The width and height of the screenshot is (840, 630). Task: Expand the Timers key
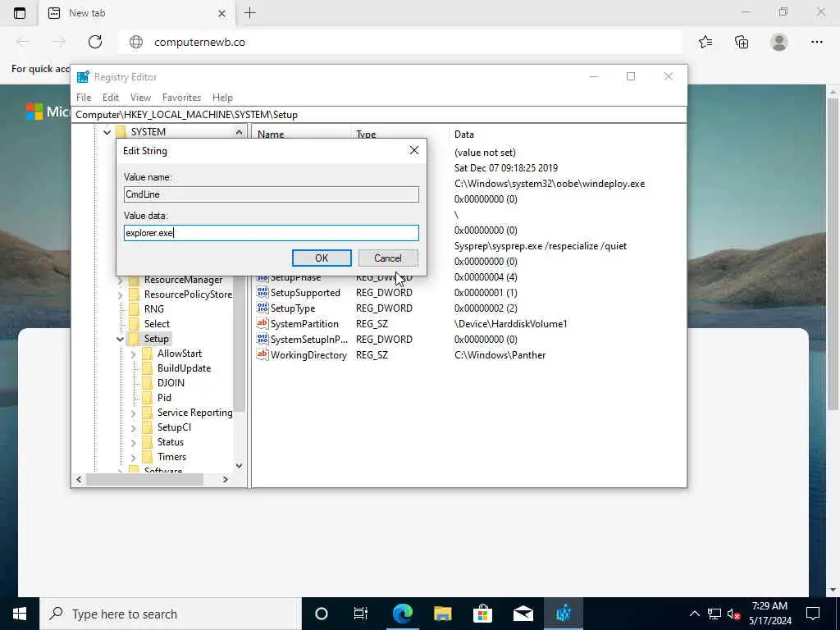point(134,457)
